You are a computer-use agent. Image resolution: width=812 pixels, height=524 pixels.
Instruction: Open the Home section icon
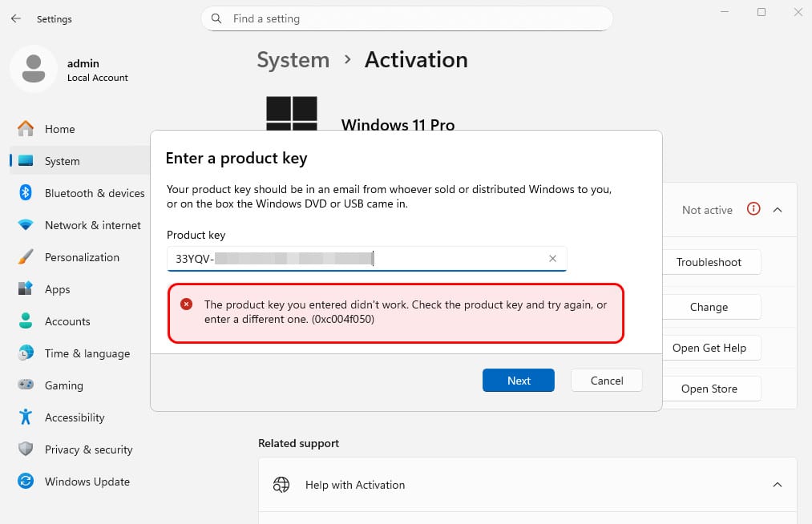pyautogui.click(x=26, y=128)
